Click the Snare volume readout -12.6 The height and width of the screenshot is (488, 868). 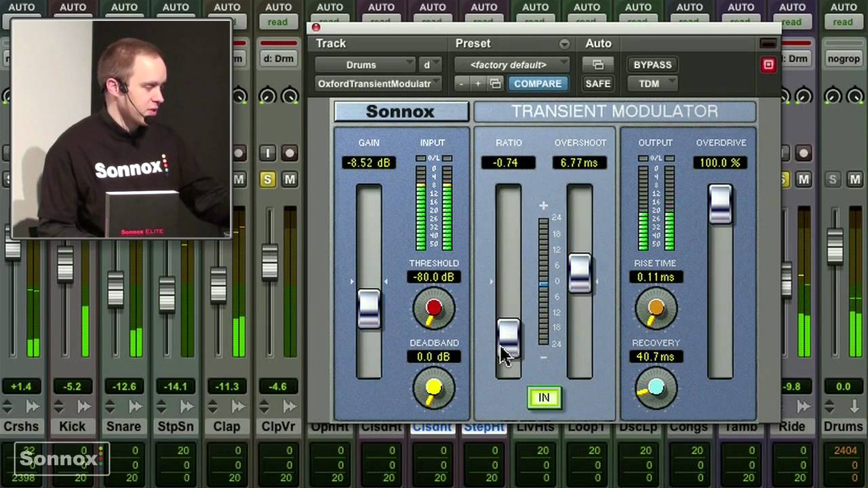(124, 386)
